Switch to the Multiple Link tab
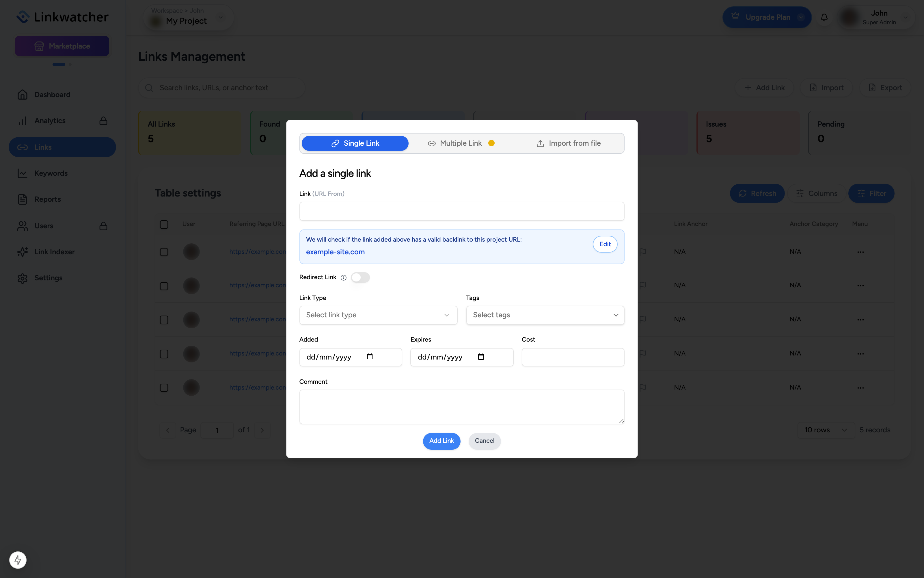The image size is (924, 578). (461, 143)
